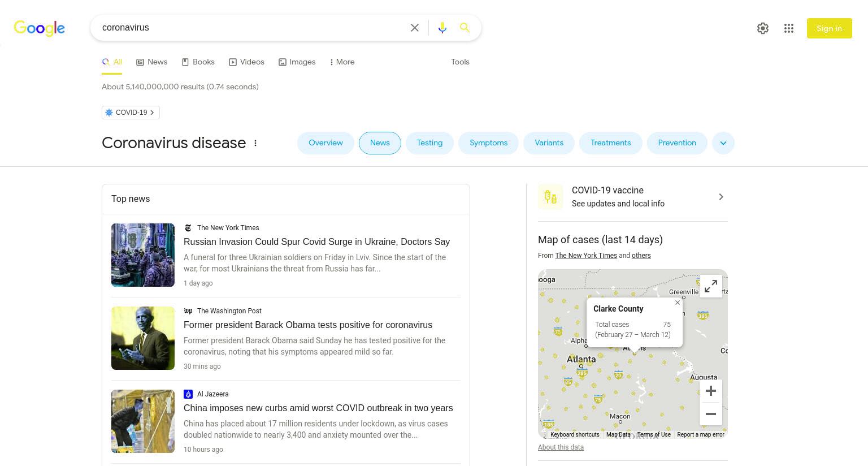Switch to the Books search tab
The image size is (868, 466).
[x=198, y=62]
